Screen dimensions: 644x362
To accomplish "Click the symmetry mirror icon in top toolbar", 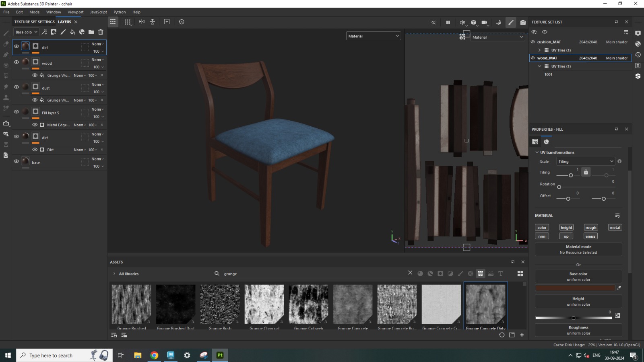I will (x=142, y=22).
